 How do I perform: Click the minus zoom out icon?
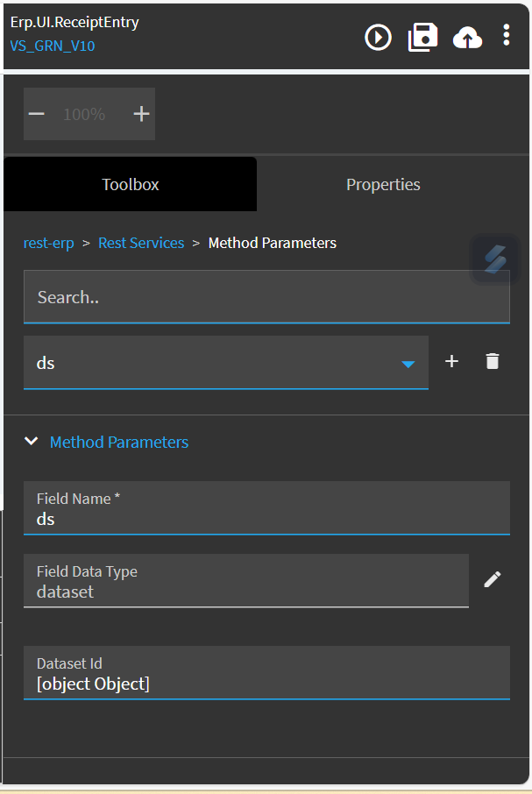coord(37,114)
